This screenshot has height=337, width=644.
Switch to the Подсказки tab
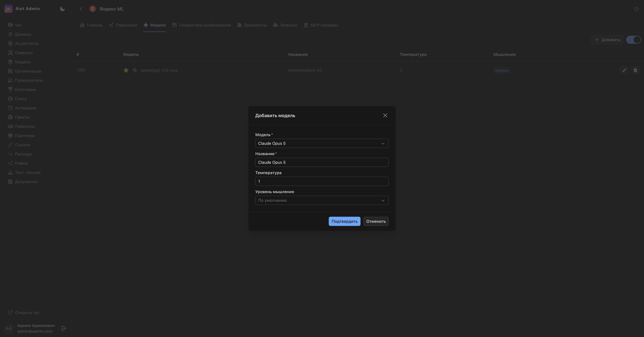point(123,25)
